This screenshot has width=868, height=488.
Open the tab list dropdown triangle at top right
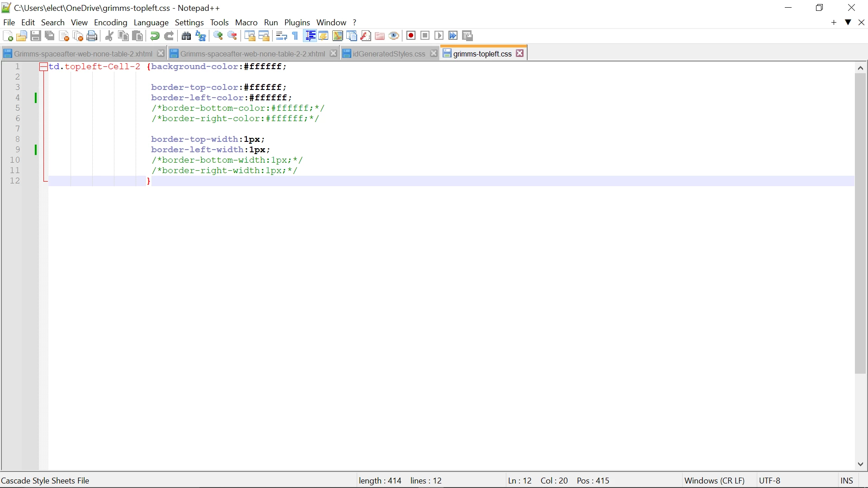[848, 22]
